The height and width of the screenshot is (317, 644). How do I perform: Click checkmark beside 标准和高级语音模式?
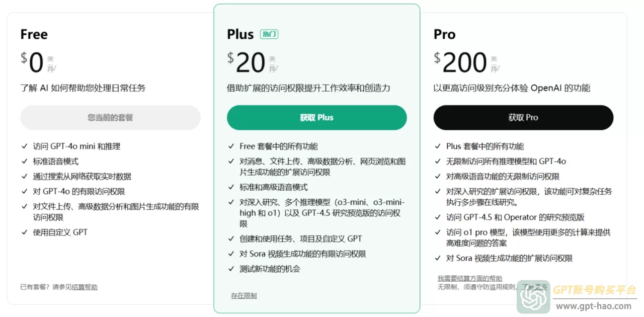[231, 187]
